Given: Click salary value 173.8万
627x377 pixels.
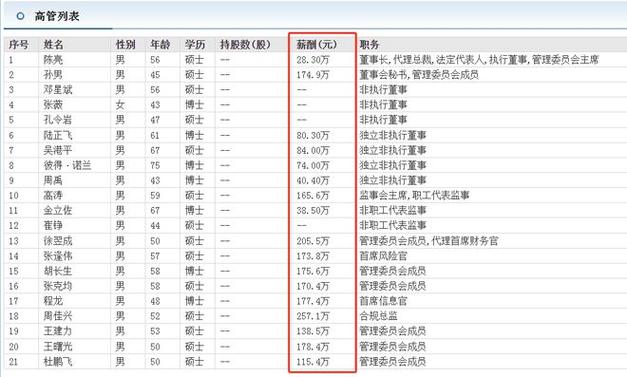Looking at the screenshot, I should (313, 256).
